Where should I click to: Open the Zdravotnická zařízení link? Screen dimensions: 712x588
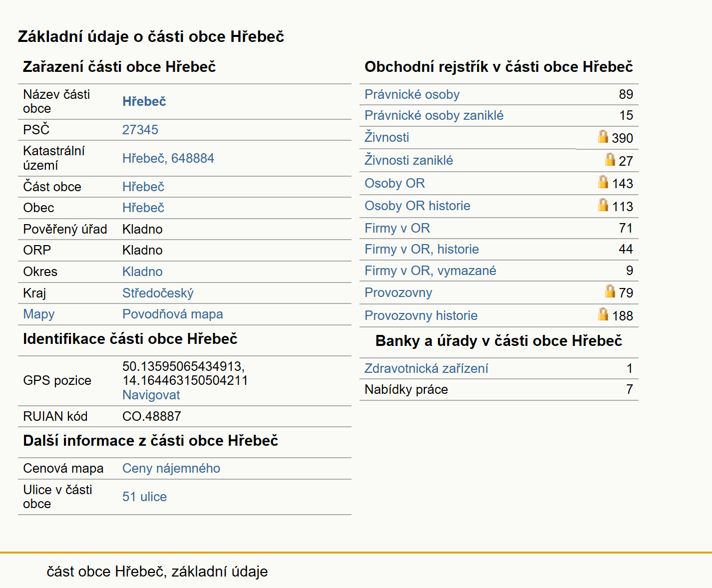[426, 368]
